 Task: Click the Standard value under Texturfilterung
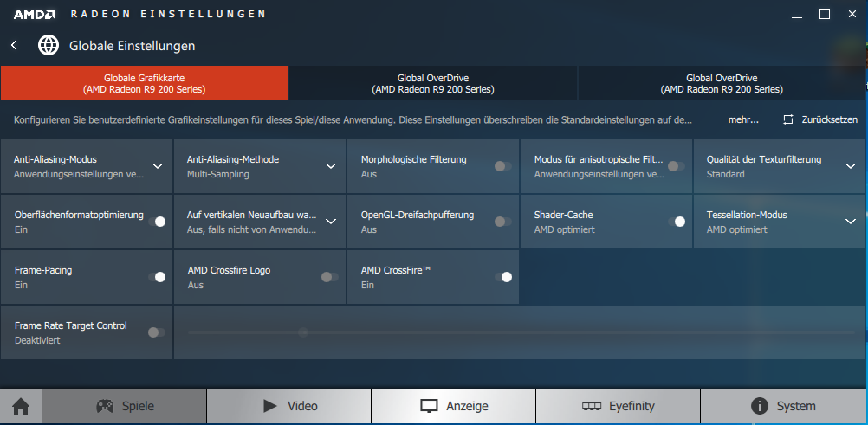point(725,174)
